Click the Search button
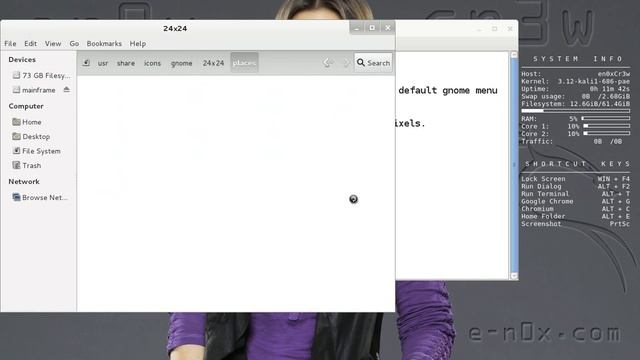This screenshot has width=640, height=360. [373, 63]
